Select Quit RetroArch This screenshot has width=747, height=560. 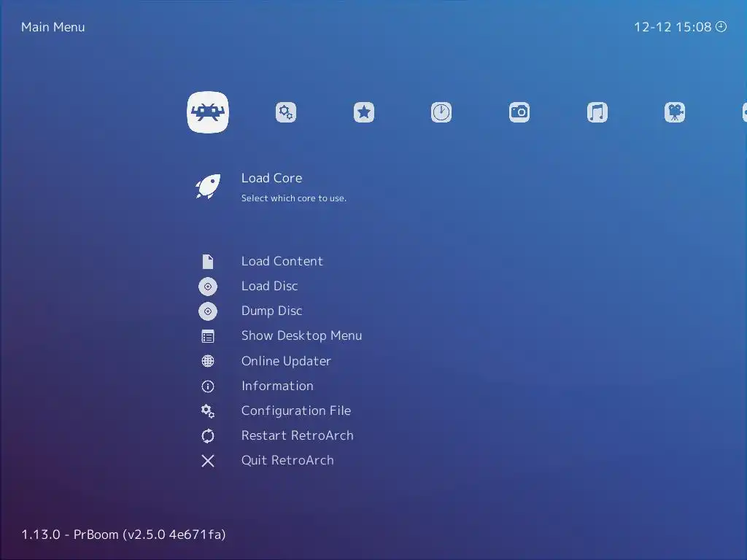pos(287,460)
